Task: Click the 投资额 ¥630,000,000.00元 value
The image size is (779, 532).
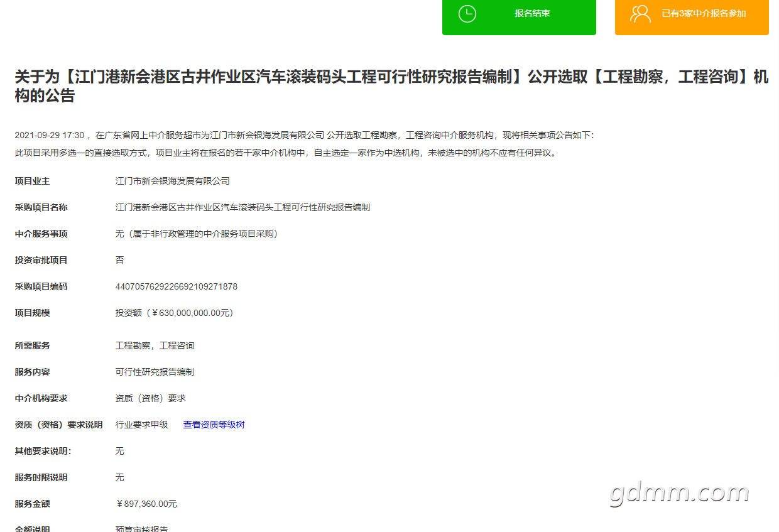Action: click(174, 313)
